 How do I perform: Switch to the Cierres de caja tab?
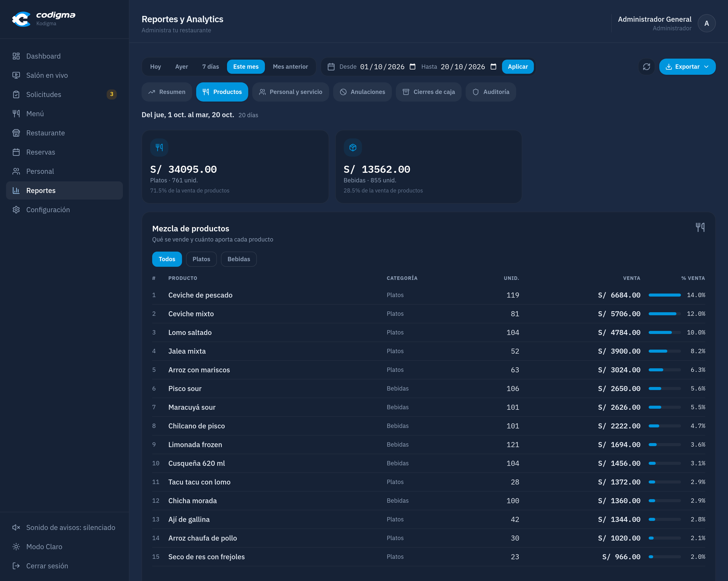(428, 92)
